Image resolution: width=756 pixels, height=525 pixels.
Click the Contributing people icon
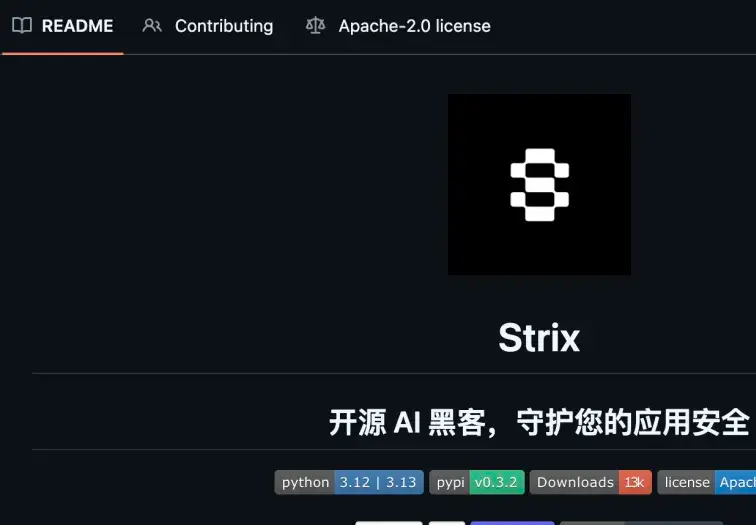click(152, 26)
